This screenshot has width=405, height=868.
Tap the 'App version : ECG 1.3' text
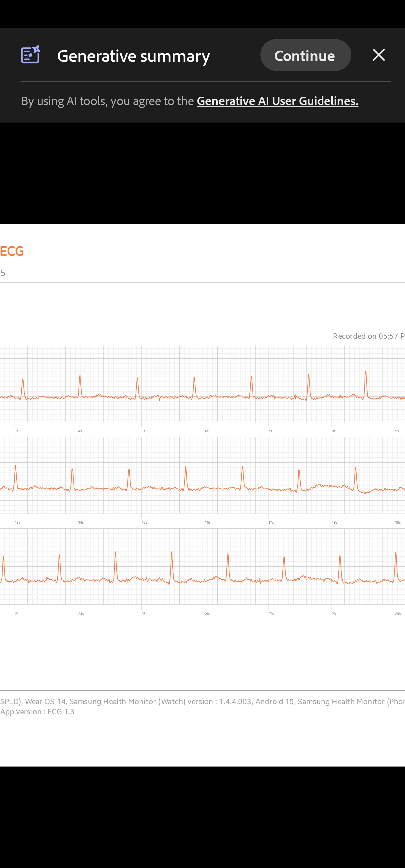[37, 711]
